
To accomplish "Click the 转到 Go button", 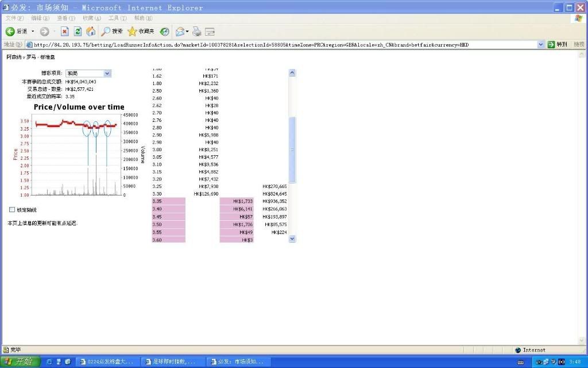I will pyautogui.click(x=557, y=44).
